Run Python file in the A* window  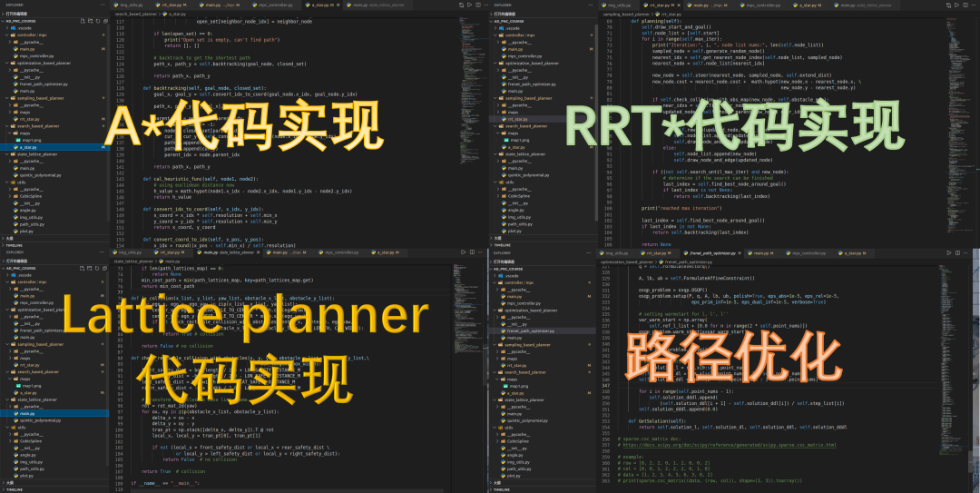pos(469,5)
